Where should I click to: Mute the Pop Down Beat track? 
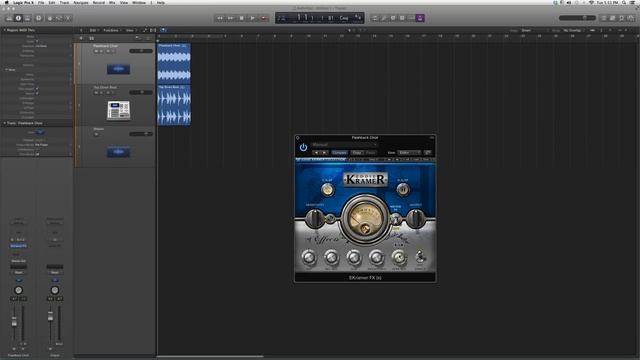(96, 93)
